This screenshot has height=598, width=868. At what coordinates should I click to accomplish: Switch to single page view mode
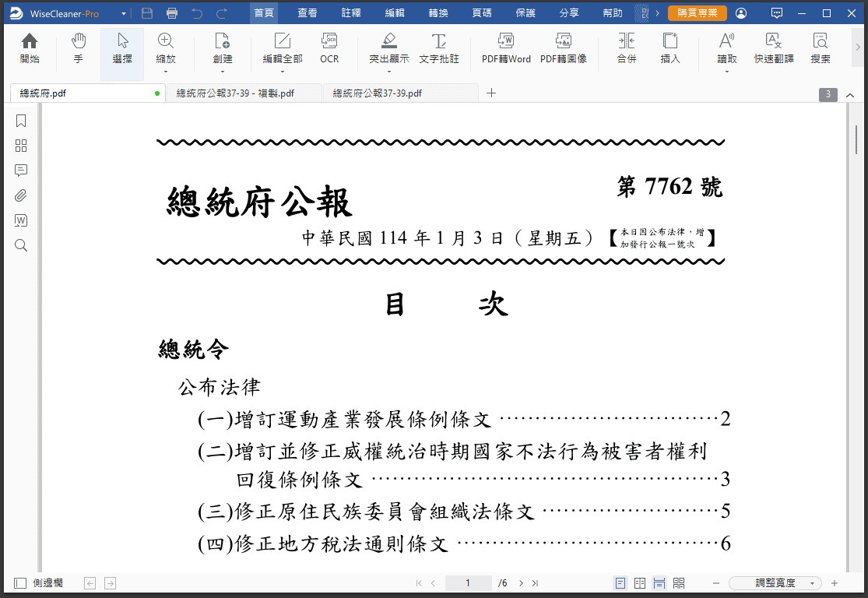[x=620, y=583]
